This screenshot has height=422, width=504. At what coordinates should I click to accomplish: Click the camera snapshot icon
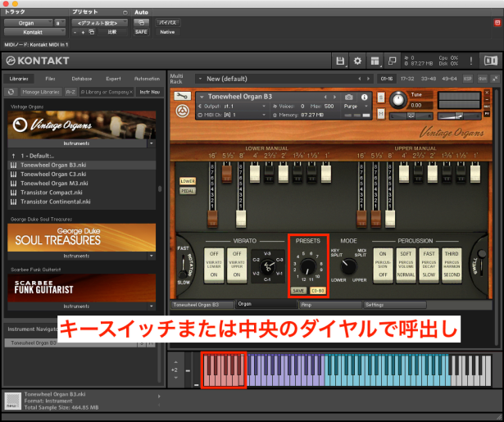pos(349,97)
